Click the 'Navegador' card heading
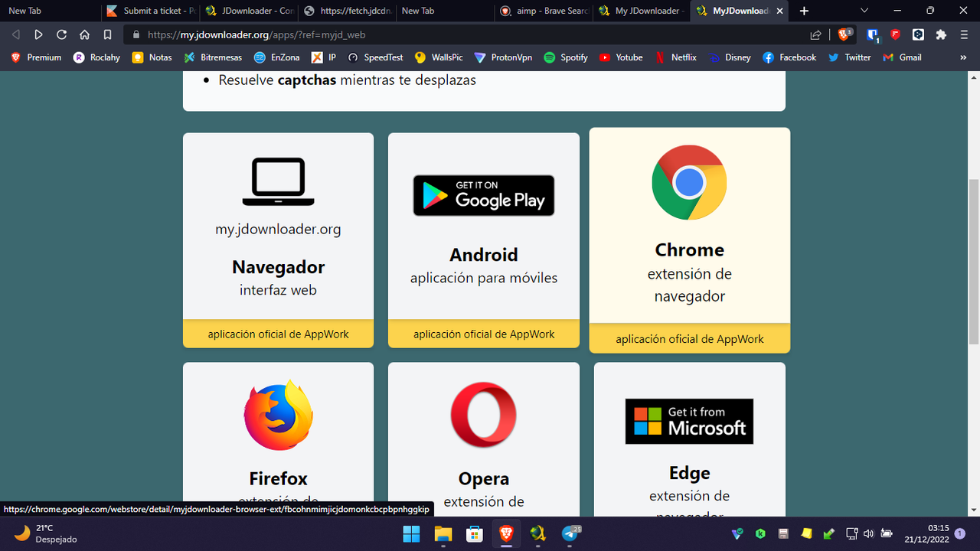Viewport: 980px width, 551px height. coord(279,267)
